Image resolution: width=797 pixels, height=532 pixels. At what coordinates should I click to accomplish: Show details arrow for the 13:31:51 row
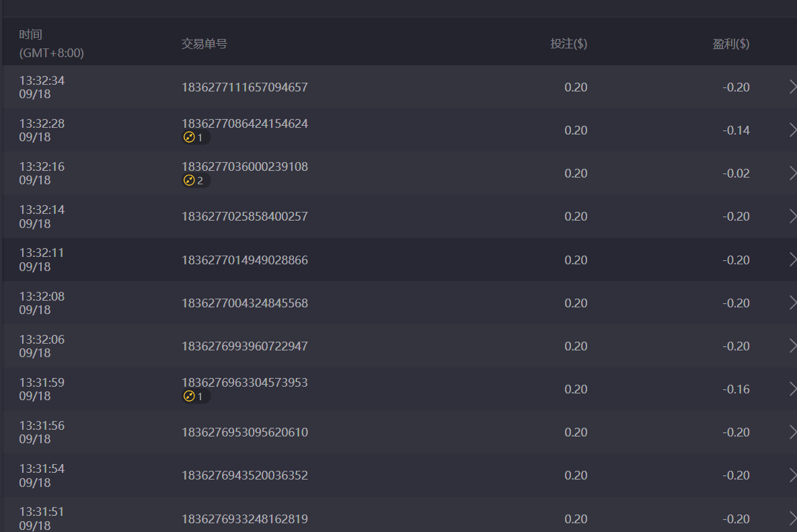click(x=792, y=519)
